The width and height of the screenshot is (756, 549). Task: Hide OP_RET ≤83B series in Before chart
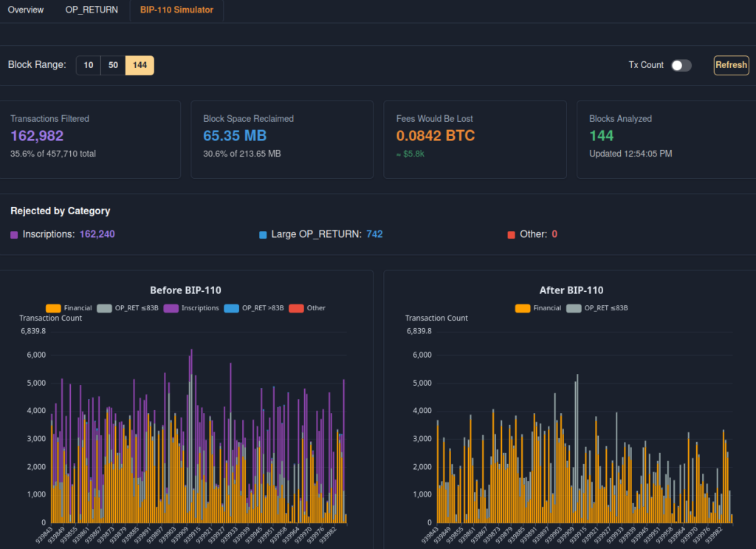128,308
